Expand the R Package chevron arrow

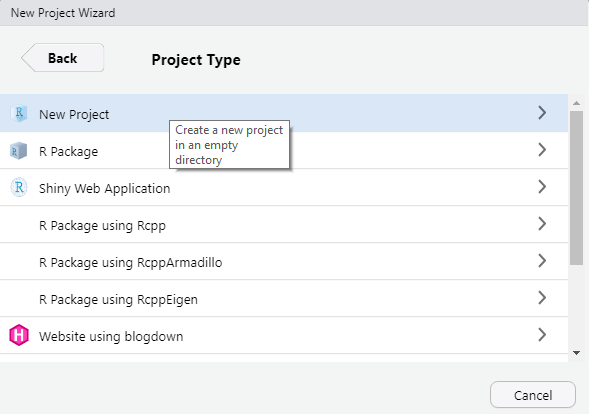click(542, 150)
